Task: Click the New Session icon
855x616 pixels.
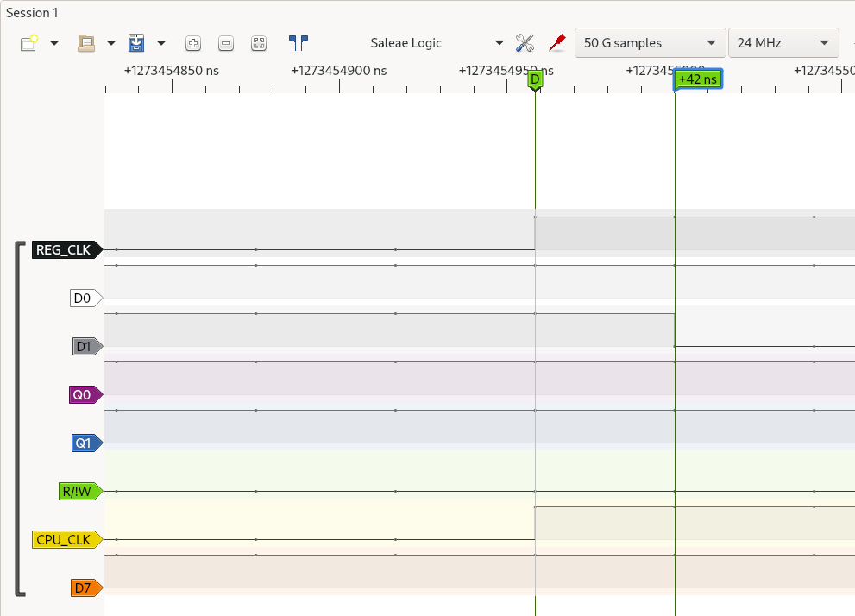Action: pyautogui.click(x=29, y=43)
